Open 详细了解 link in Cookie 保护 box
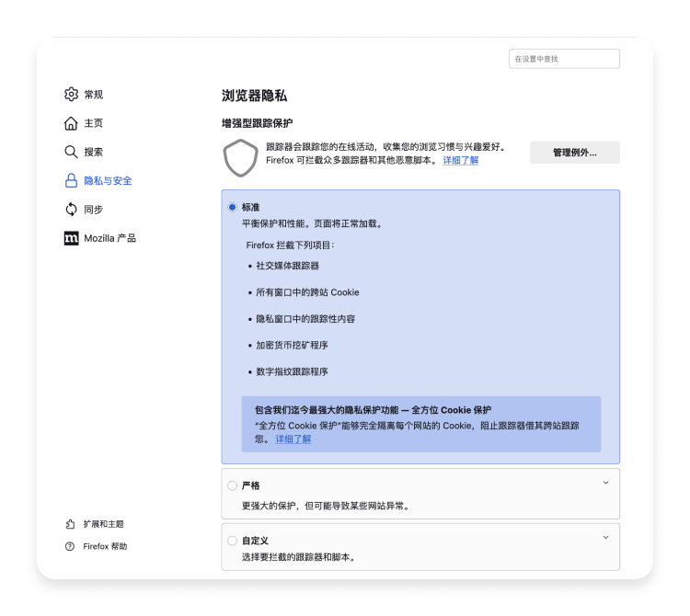 (293, 439)
